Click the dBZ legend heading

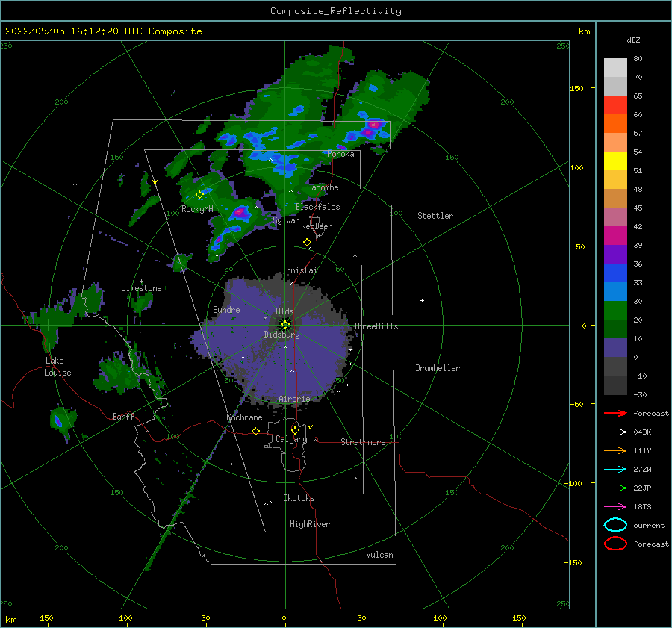[x=633, y=40]
